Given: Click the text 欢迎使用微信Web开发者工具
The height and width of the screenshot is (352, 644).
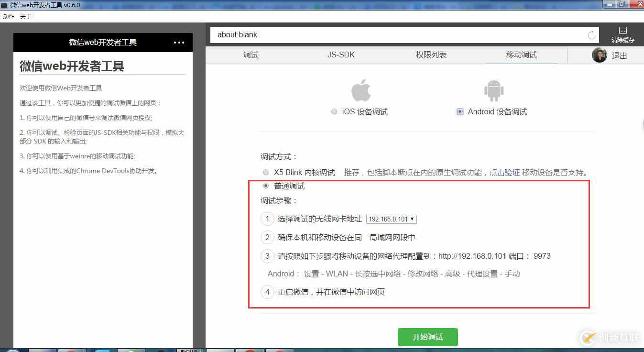Looking at the screenshot, I should click(x=61, y=88).
